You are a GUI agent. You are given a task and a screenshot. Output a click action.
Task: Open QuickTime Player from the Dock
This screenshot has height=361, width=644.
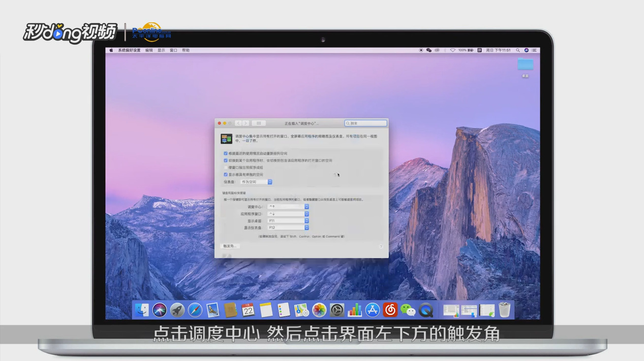click(426, 310)
